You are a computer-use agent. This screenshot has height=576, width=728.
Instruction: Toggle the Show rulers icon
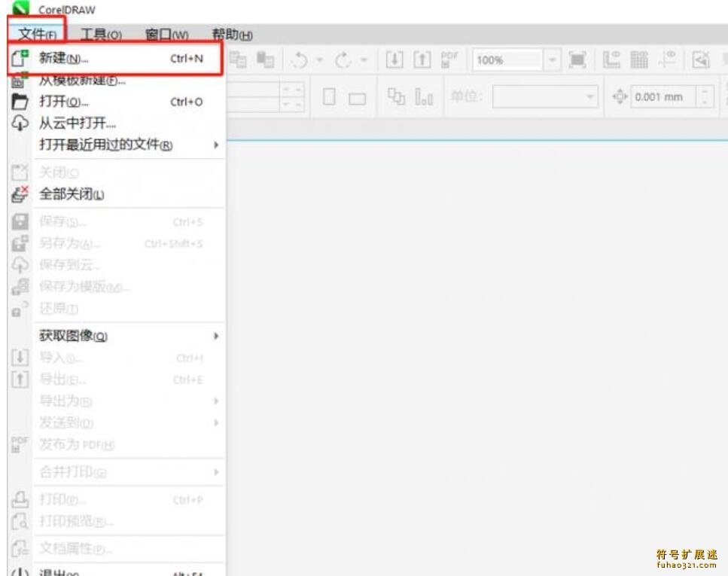tap(611, 59)
